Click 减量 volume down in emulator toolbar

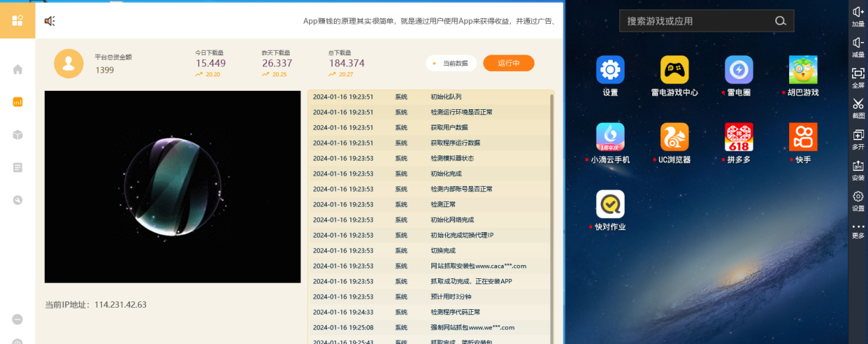[858, 47]
